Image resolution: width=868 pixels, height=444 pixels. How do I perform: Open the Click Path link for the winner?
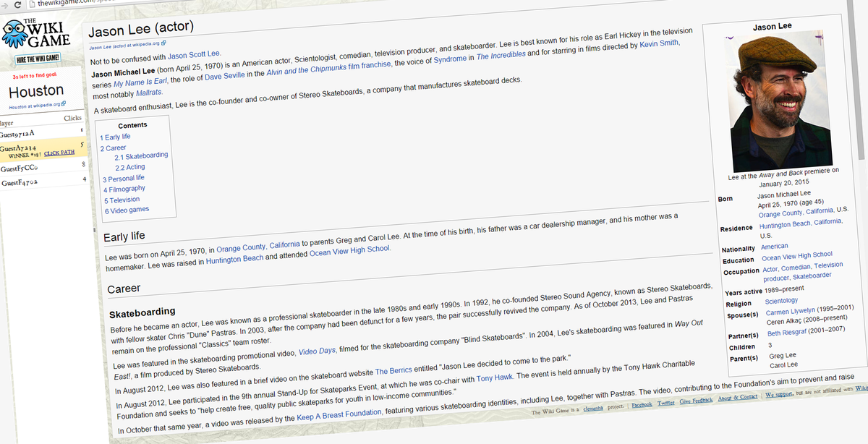point(59,153)
